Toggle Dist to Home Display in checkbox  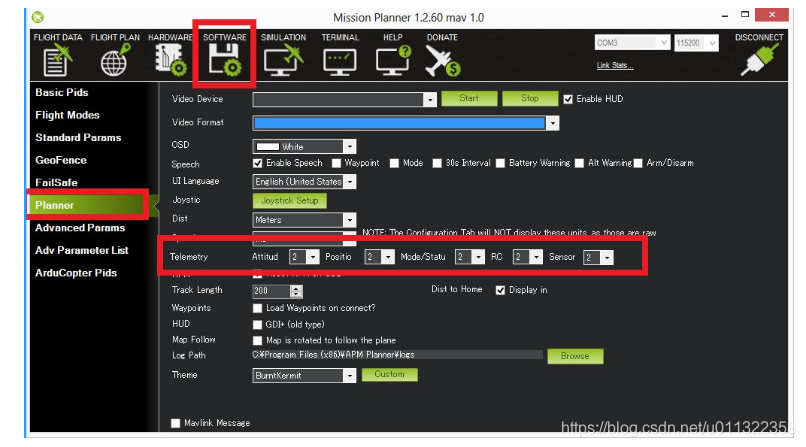500,290
